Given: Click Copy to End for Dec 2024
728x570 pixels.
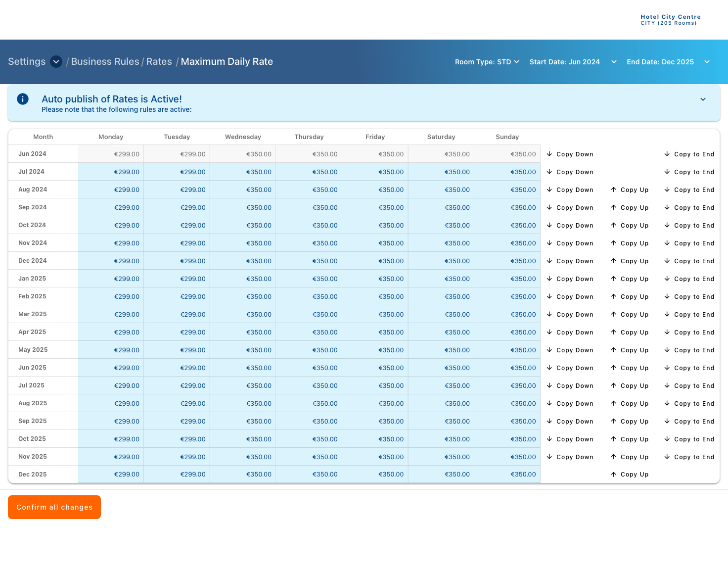Looking at the screenshot, I should [689, 261].
